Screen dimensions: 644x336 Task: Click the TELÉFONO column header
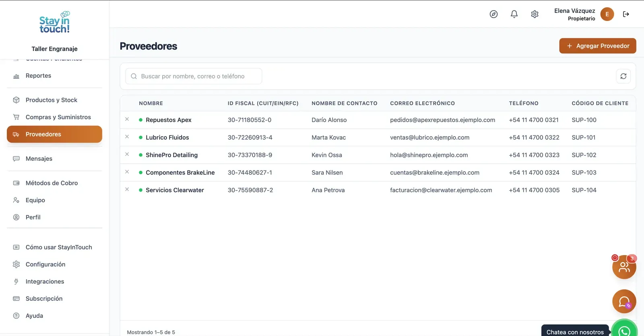(x=524, y=103)
